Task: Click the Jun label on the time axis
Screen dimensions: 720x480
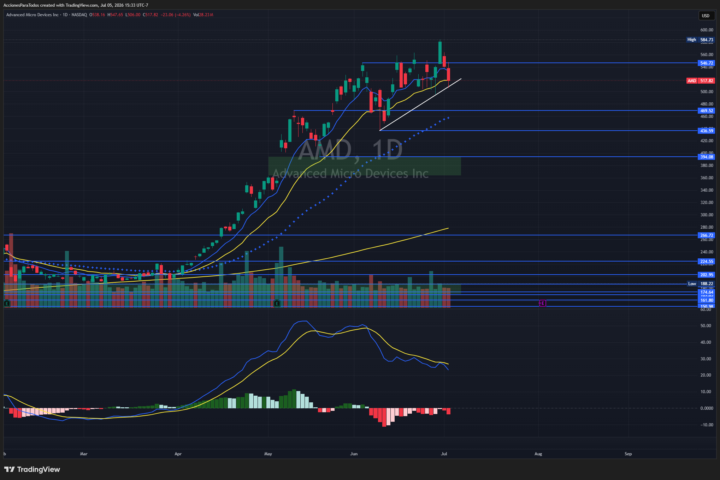Action: coord(354,454)
